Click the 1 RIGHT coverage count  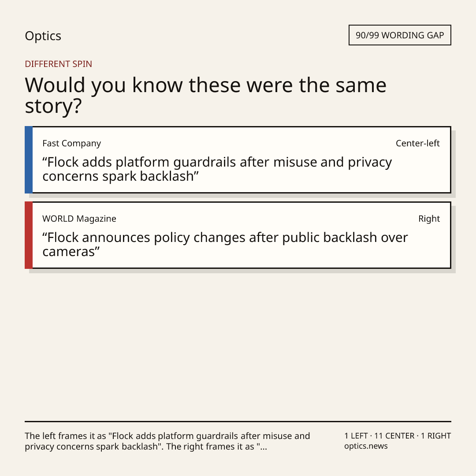coord(435,436)
